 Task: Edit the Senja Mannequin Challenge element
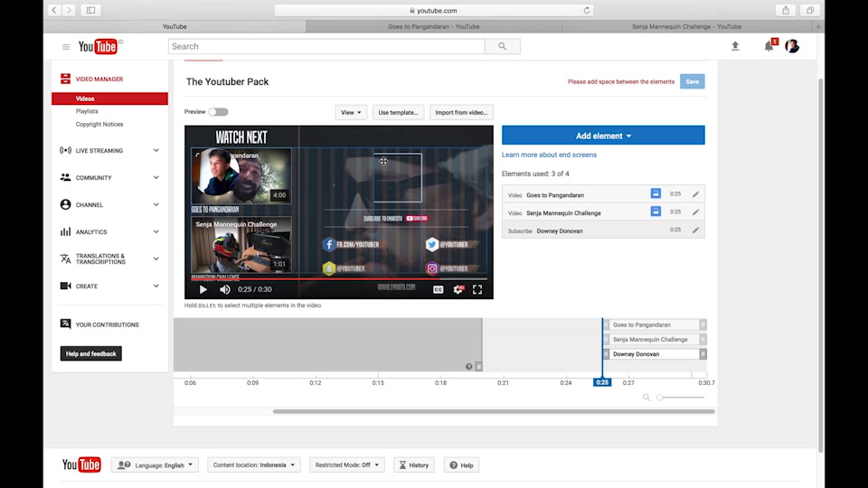point(696,211)
